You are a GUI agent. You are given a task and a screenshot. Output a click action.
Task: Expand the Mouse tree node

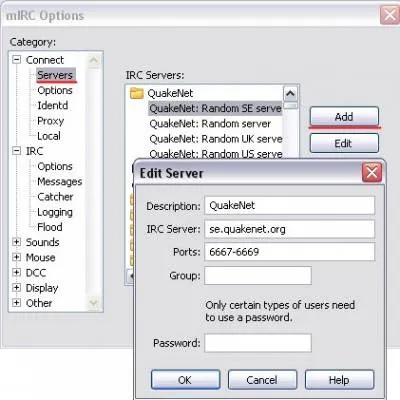coord(16,257)
